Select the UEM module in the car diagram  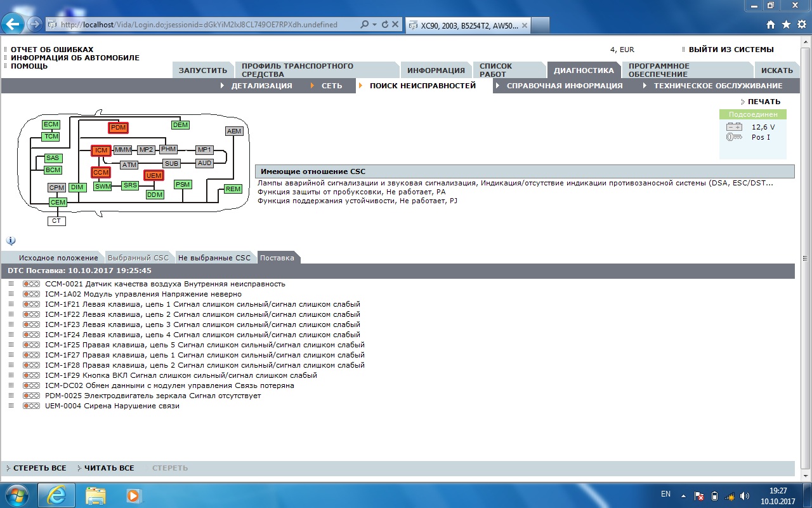click(154, 176)
